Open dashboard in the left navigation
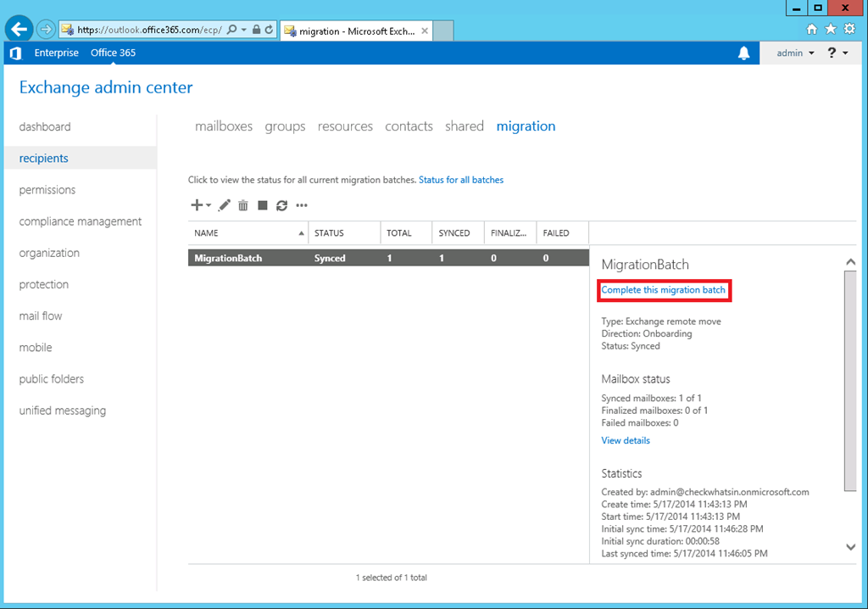Viewport: 868px width, 609px height. click(45, 126)
